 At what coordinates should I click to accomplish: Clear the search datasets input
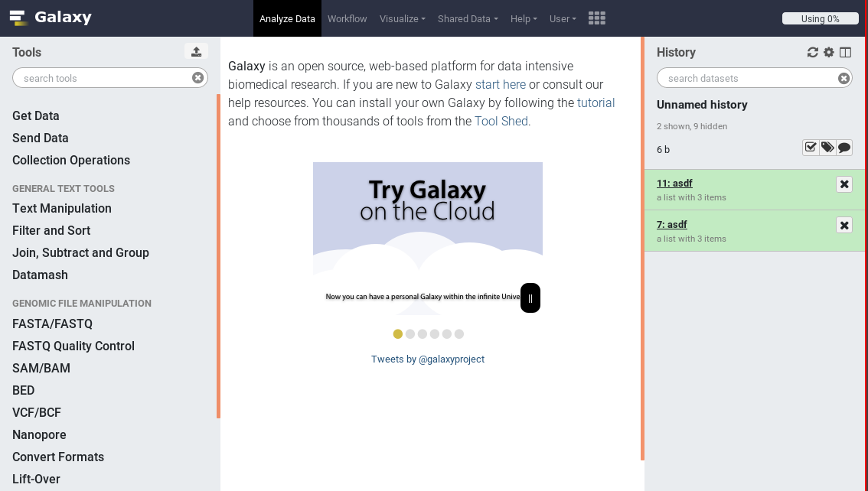point(843,77)
